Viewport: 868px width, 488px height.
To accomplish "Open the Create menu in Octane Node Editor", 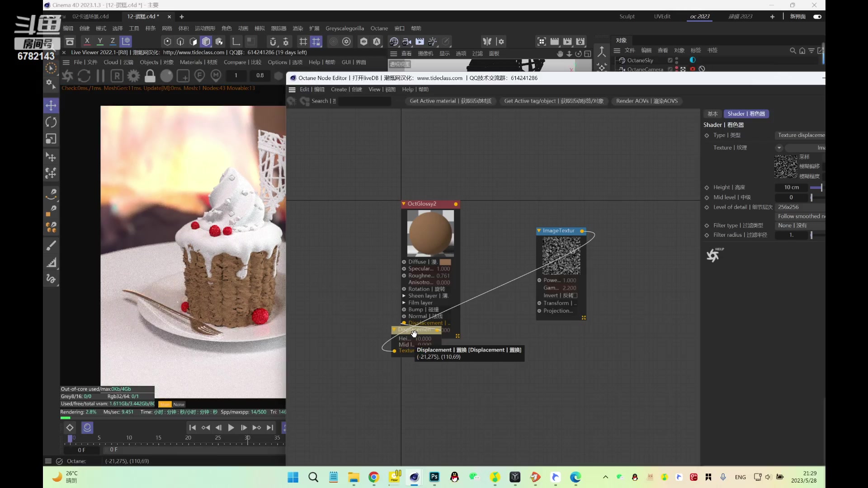I will pos(346,89).
